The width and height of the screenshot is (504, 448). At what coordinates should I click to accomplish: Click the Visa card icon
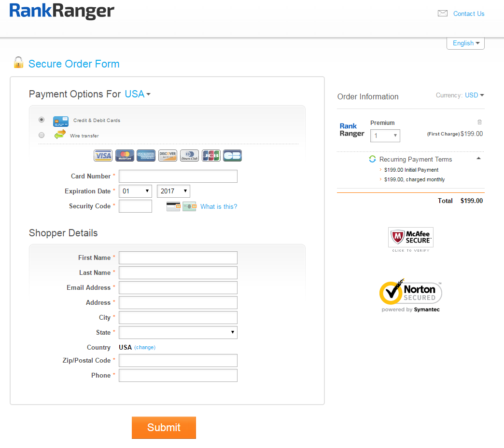(x=103, y=155)
